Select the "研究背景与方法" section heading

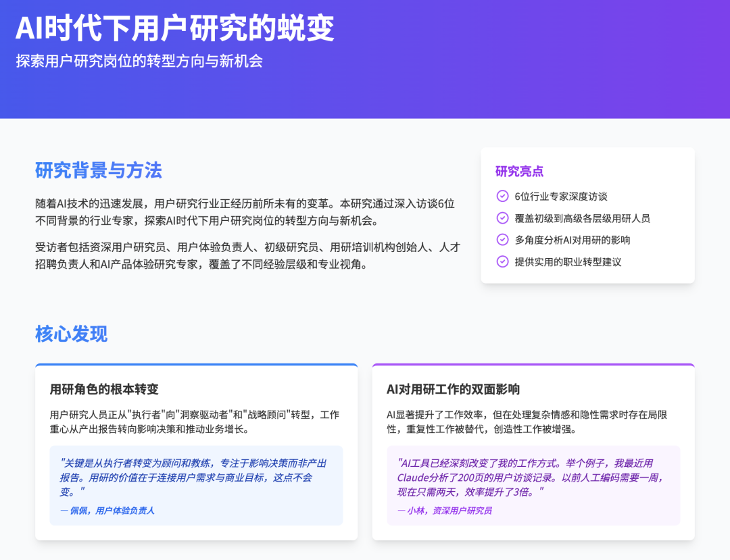click(x=98, y=171)
